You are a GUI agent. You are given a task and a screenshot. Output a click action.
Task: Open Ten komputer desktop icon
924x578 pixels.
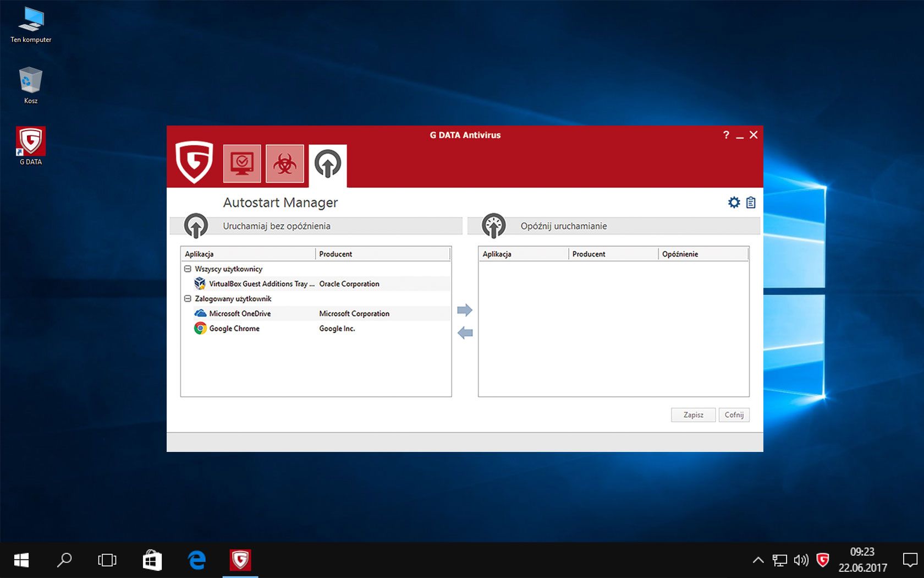point(31,25)
